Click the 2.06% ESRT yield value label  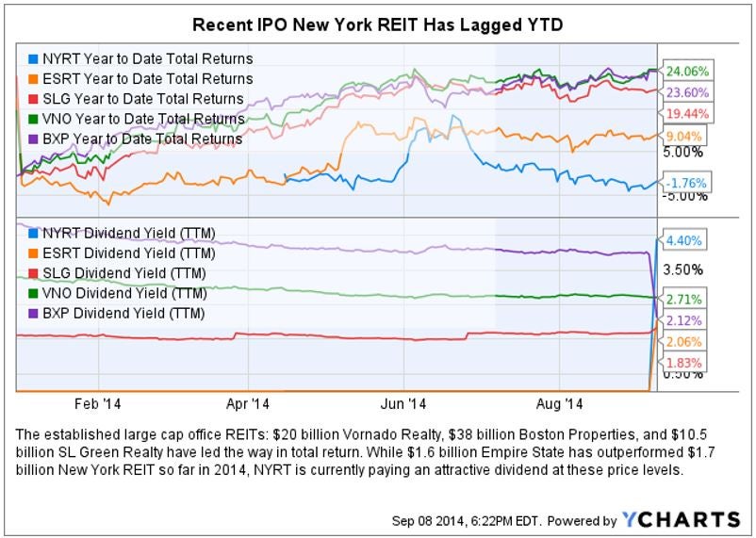click(683, 342)
